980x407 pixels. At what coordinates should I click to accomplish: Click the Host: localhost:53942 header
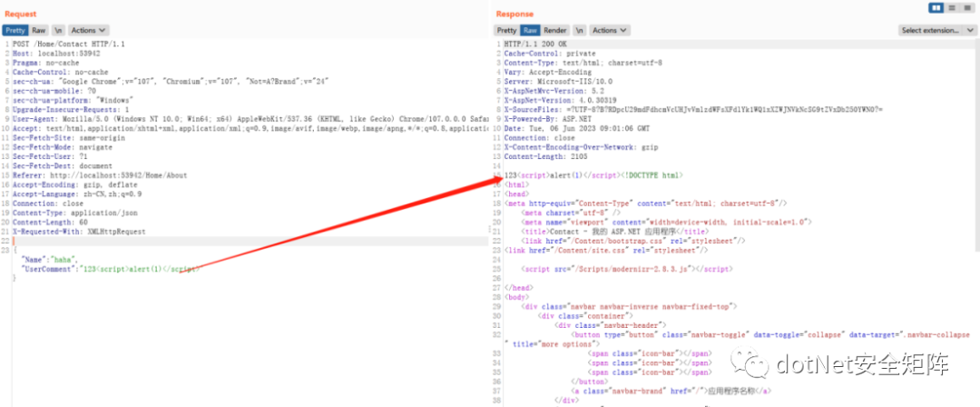coord(57,54)
